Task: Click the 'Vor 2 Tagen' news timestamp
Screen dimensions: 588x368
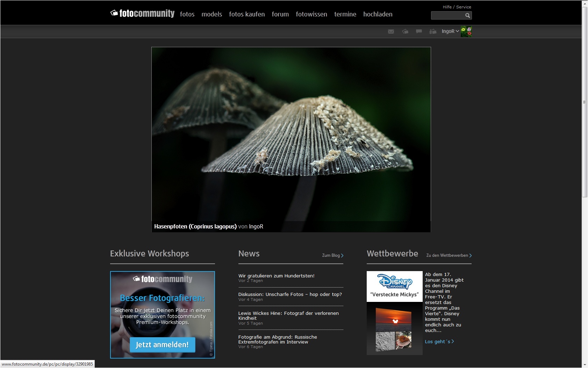Action: [x=250, y=281]
